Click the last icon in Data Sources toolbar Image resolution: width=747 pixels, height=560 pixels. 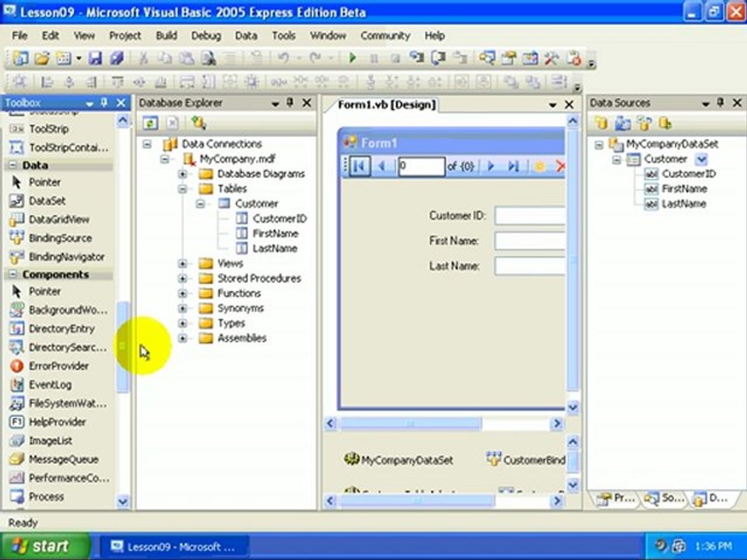click(x=665, y=124)
